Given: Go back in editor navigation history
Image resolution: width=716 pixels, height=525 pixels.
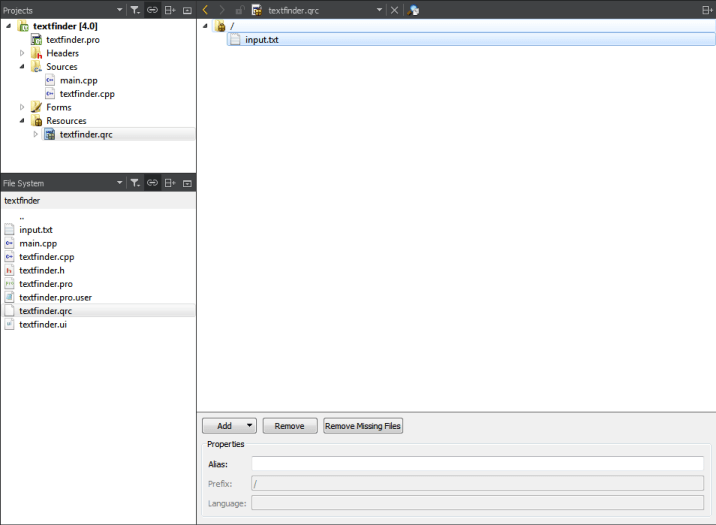Looking at the screenshot, I should (205, 10).
